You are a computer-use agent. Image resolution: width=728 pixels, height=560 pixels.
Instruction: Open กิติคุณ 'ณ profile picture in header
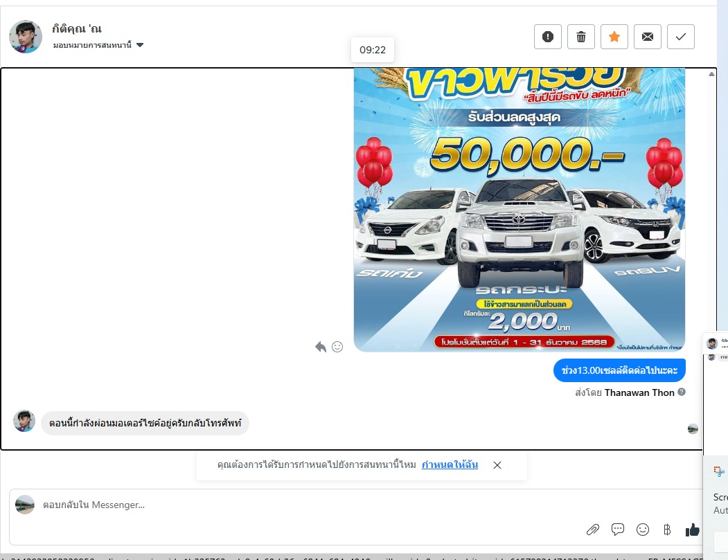click(x=26, y=37)
